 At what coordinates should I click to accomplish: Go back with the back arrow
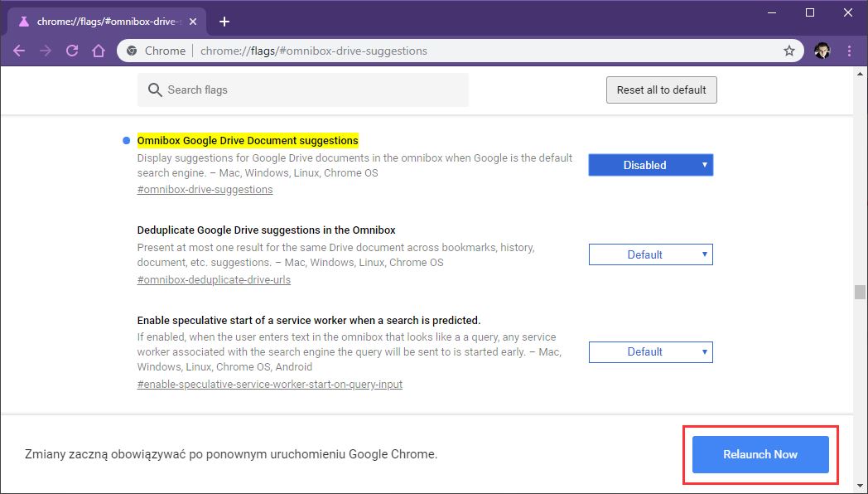19,51
